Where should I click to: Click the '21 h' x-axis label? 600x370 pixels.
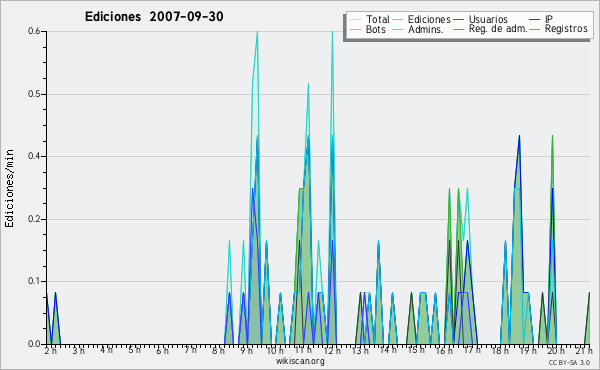584,350
